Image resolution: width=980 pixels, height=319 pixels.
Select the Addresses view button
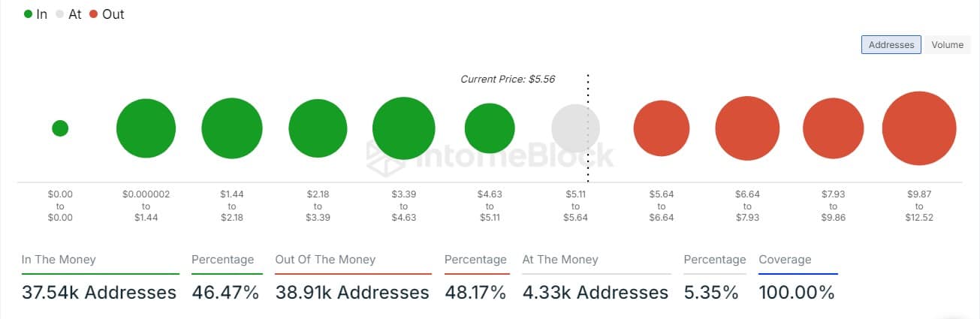point(891,45)
